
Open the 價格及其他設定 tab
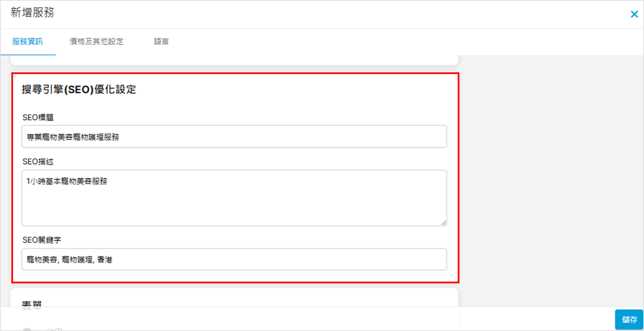click(96, 41)
